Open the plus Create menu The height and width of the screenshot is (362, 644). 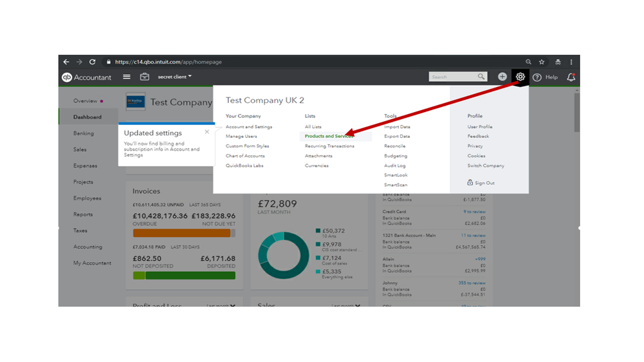point(502,77)
